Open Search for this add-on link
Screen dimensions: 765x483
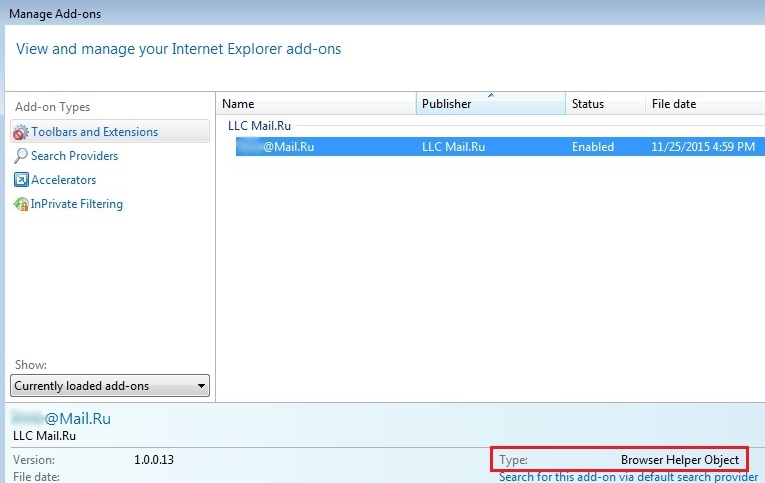coord(631,477)
